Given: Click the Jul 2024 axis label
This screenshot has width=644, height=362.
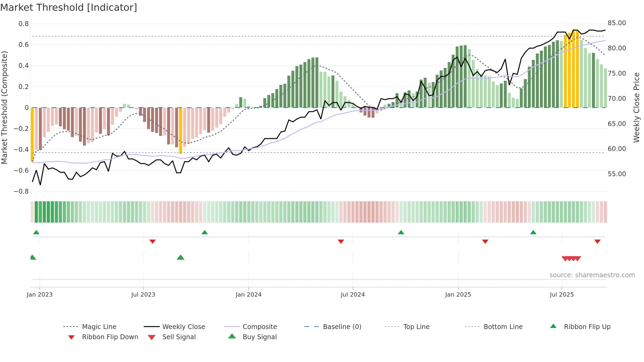Looking at the screenshot, I should click(x=353, y=294).
